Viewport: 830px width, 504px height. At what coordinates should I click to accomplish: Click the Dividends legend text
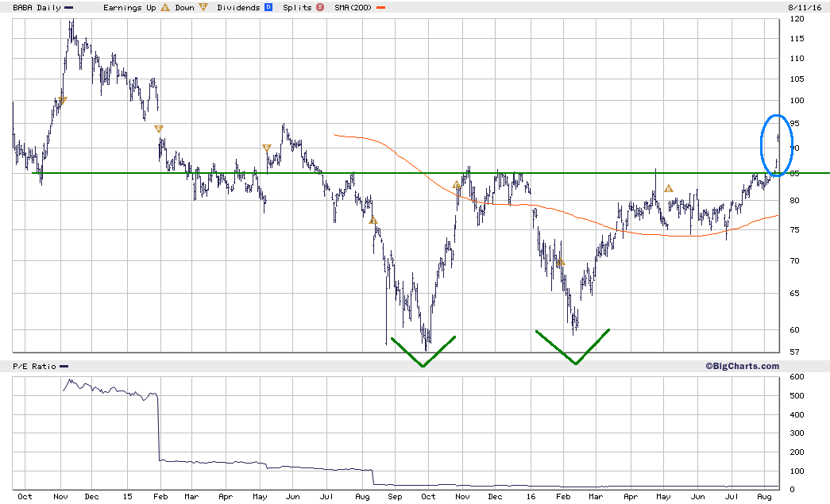pos(238,7)
